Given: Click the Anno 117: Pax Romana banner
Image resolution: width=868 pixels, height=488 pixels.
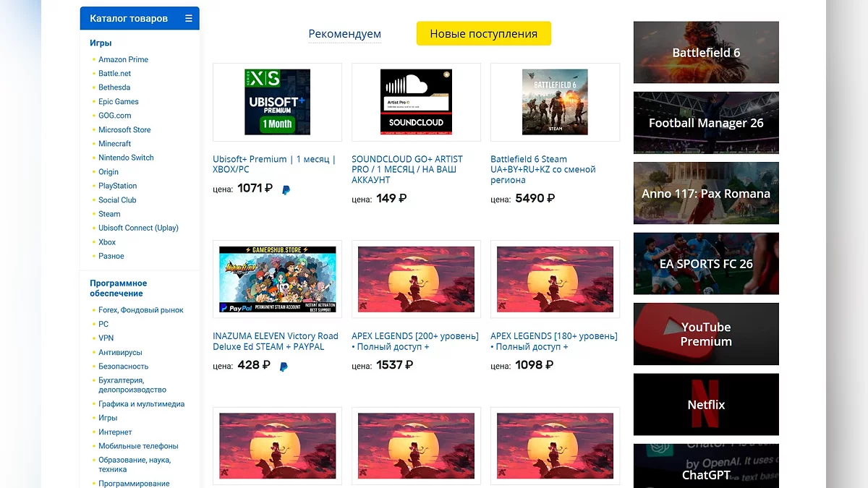Looking at the screenshot, I should pyautogui.click(x=706, y=193).
